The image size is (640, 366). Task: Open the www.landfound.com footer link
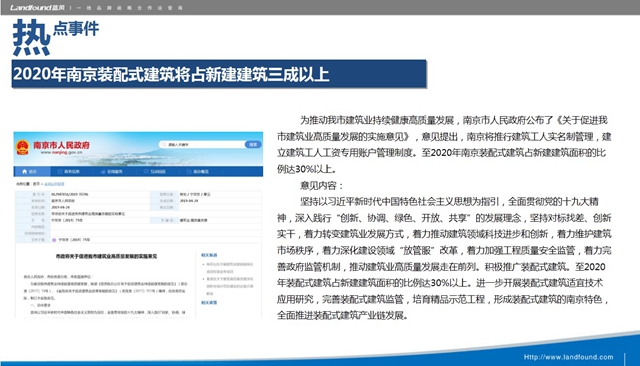click(568, 357)
